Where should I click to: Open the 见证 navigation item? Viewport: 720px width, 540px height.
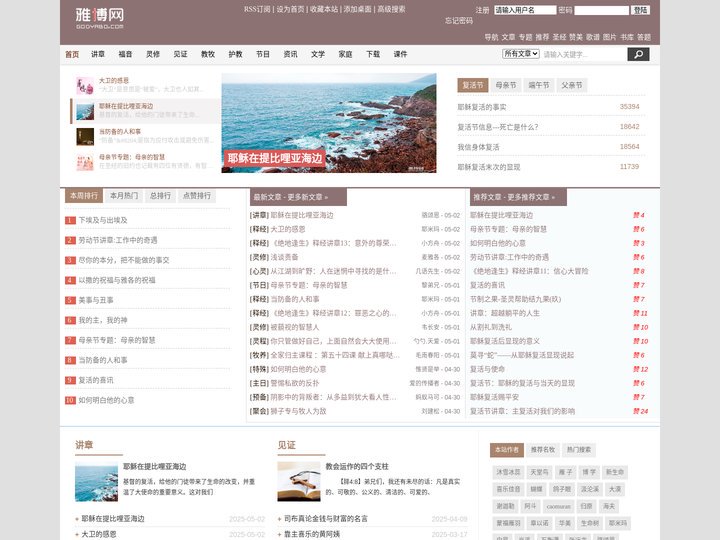pyautogui.click(x=180, y=54)
